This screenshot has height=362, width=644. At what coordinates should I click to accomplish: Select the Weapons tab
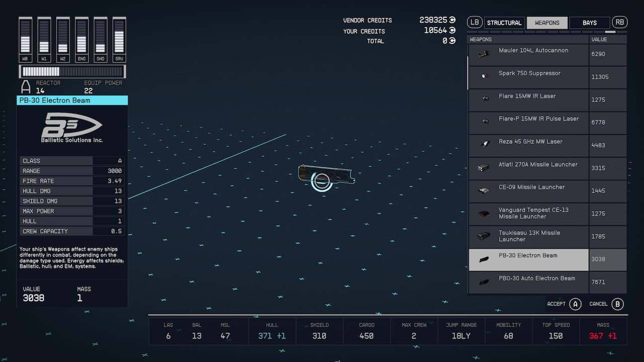click(x=547, y=23)
